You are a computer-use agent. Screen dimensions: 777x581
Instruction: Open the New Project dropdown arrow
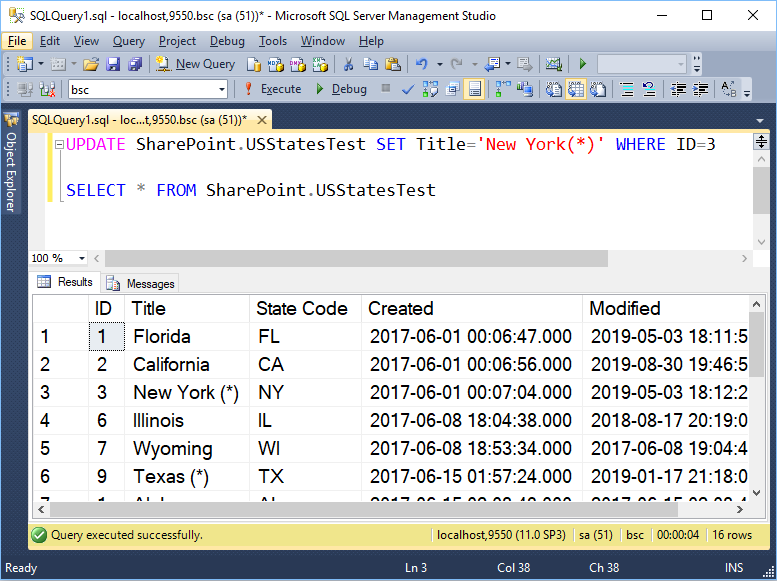(x=41, y=64)
